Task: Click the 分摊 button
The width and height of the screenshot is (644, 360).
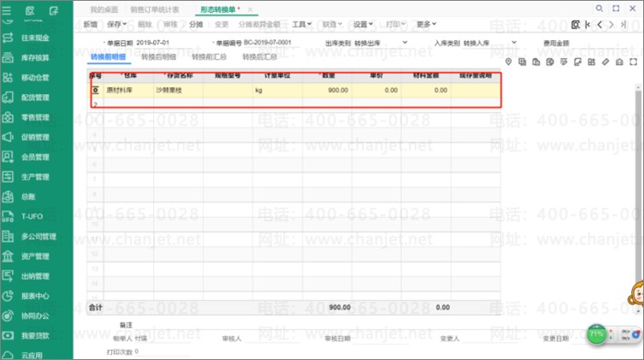Action: tap(196, 24)
